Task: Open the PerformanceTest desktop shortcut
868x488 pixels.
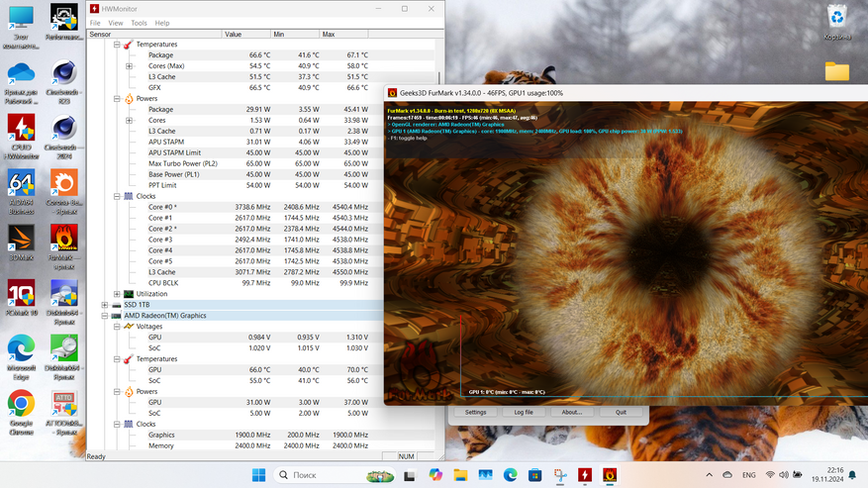Action: pyautogui.click(x=64, y=22)
